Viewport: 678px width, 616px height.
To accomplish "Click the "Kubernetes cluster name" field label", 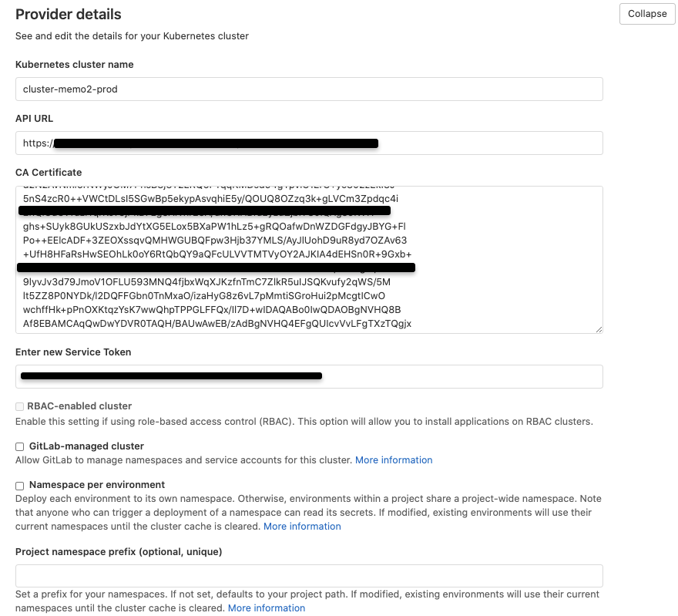I will click(x=75, y=65).
